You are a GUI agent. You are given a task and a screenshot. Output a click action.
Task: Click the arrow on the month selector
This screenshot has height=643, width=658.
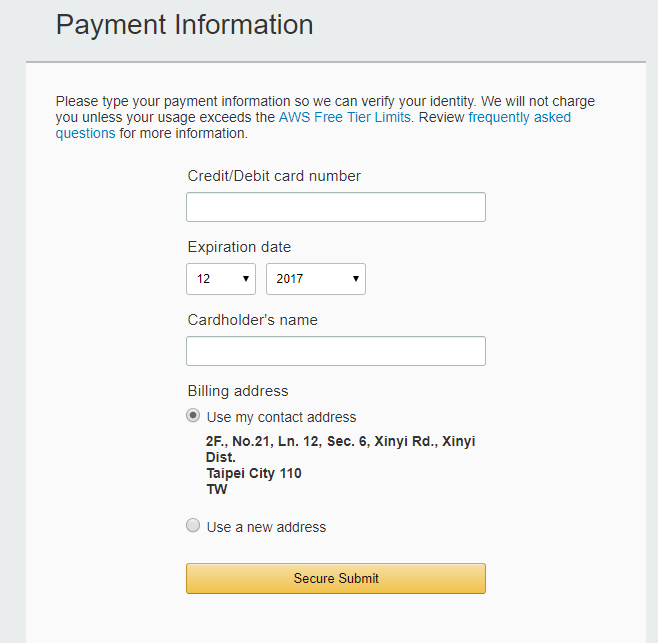tap(245, 279)
